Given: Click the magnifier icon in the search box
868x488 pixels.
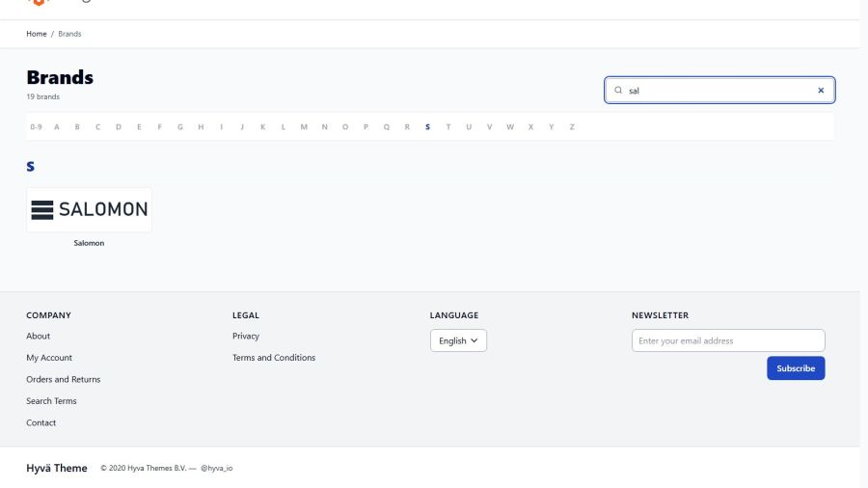Looking at the screenshot, I should pos(618,91).
